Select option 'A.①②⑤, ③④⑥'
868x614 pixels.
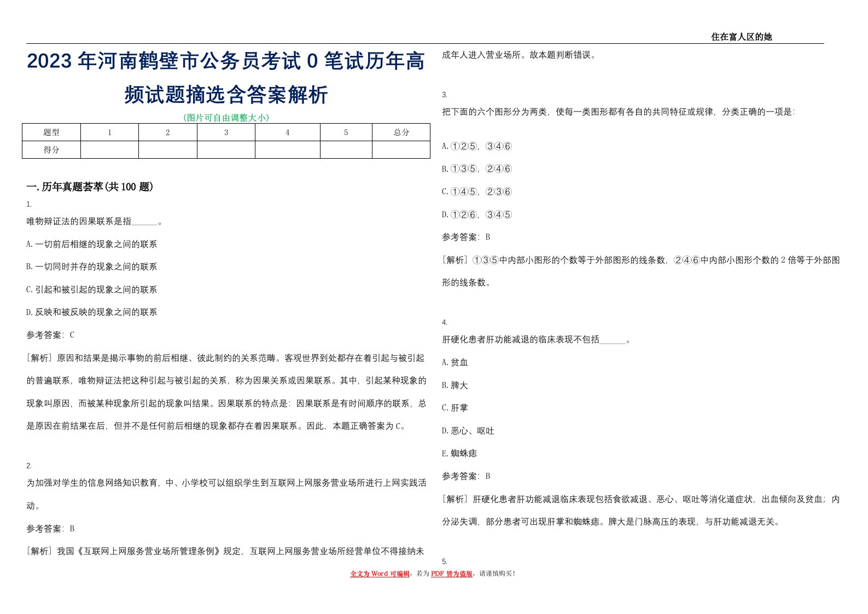point(477,146)
